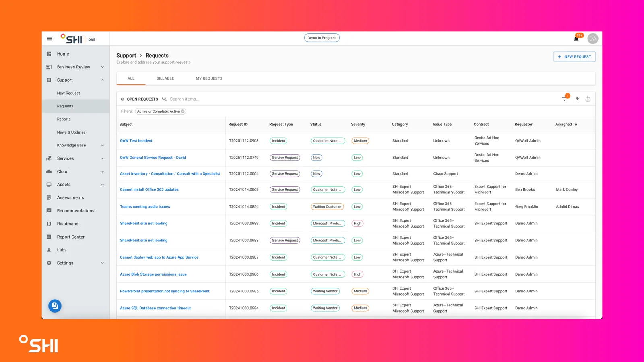Switch to the Billable tab
The height and width of the screenshot is (362, 644).
click(x=165, y=78)
